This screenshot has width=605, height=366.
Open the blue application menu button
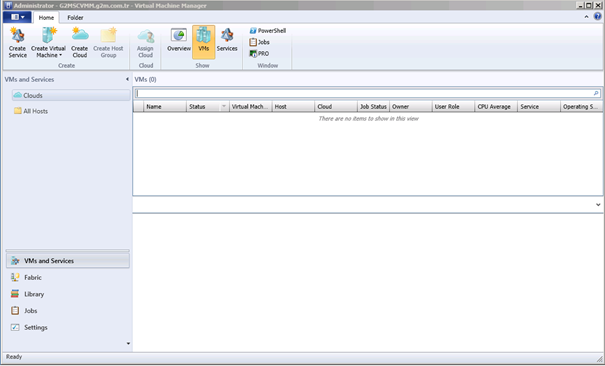[17, 17]
